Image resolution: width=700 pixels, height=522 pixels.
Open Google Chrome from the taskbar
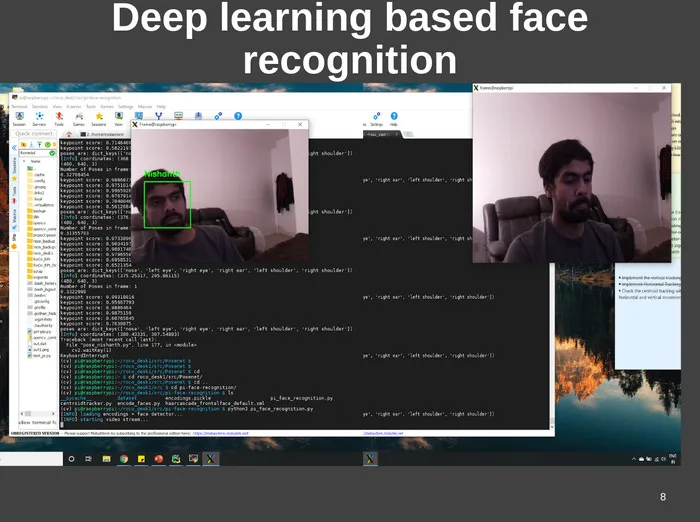[124, 459]
